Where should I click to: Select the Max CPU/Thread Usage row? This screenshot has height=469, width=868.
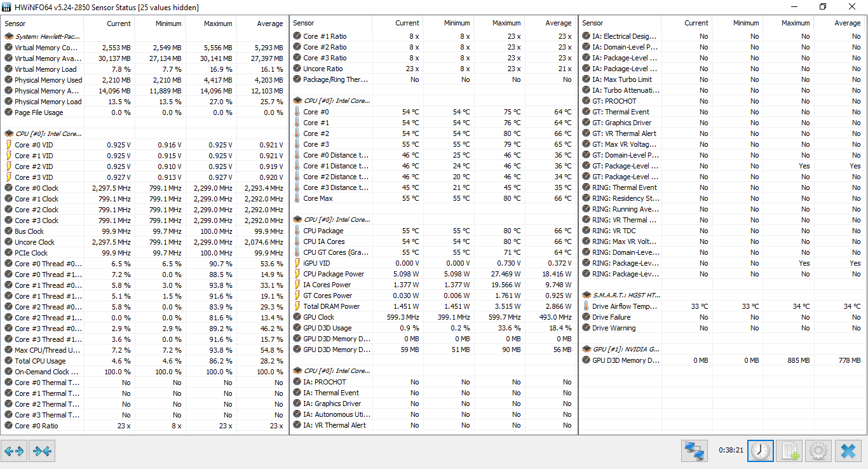(144, 350)
